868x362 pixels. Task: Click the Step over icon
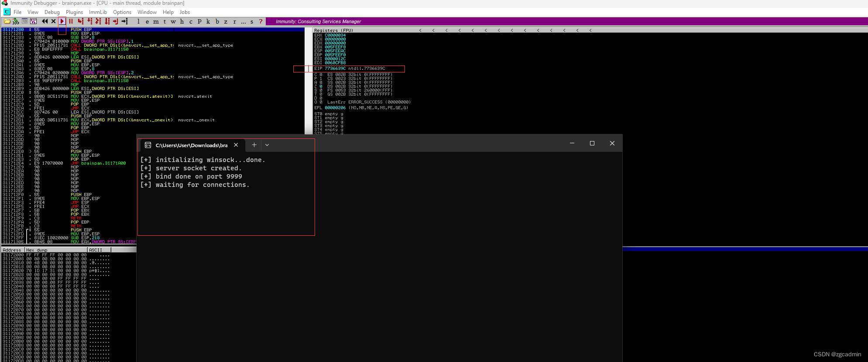[x=90, y=21]
